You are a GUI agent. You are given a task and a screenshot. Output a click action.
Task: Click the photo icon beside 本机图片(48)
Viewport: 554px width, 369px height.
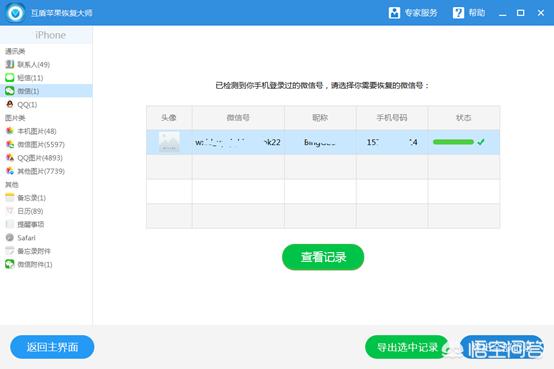[10, 131]
